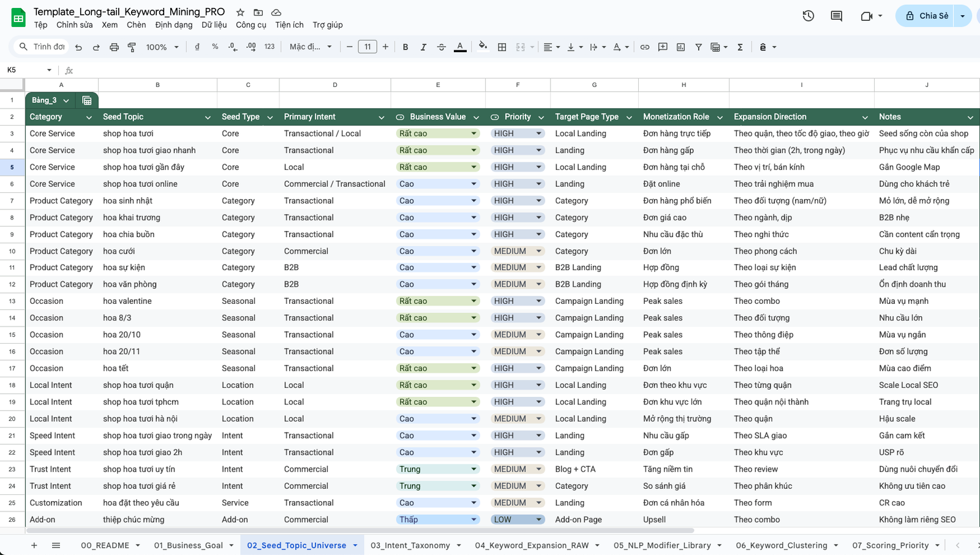Image resolution: width=980 pixels, height=555 pixels.
Task: Switch to the 06_Keyword_Clustering sheet tab
Action: [781, 545]
